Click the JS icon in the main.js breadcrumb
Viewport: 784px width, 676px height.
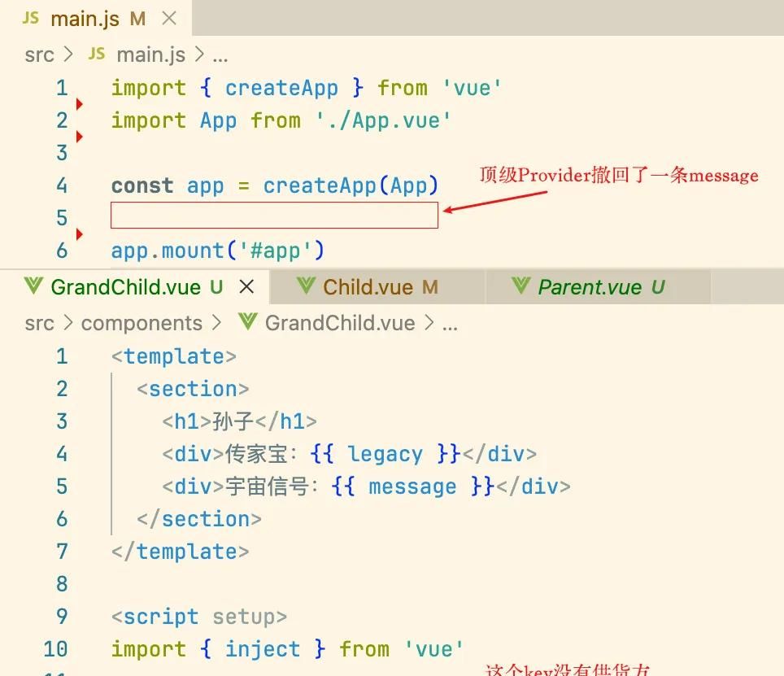pyautogui.click(x=97, y=55)
